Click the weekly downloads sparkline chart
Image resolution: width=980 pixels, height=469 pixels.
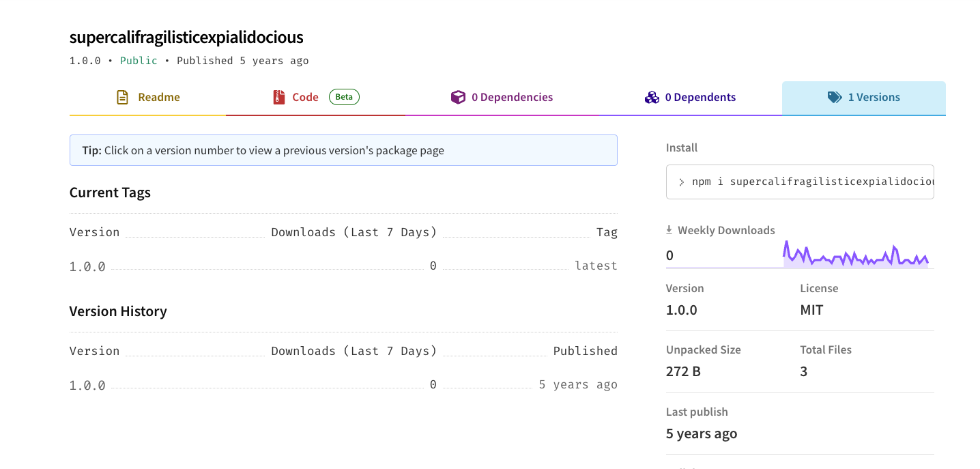coord(855,255)
